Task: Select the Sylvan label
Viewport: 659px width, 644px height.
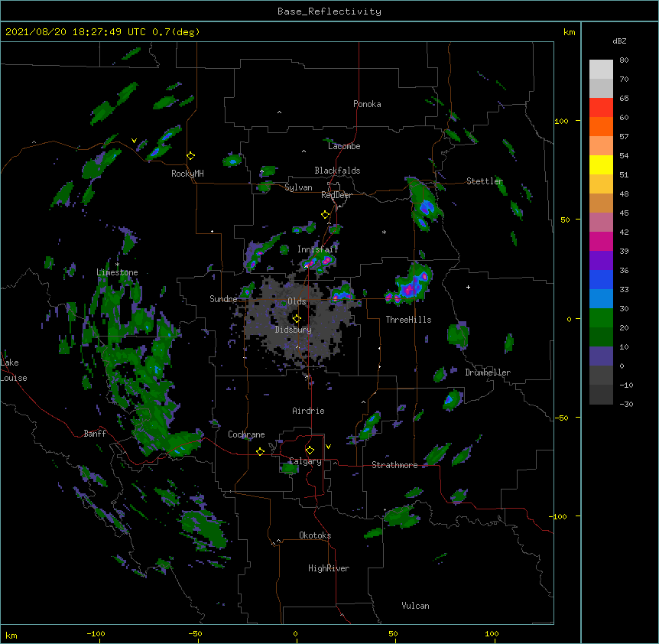Action: click(x=298, y=187)
